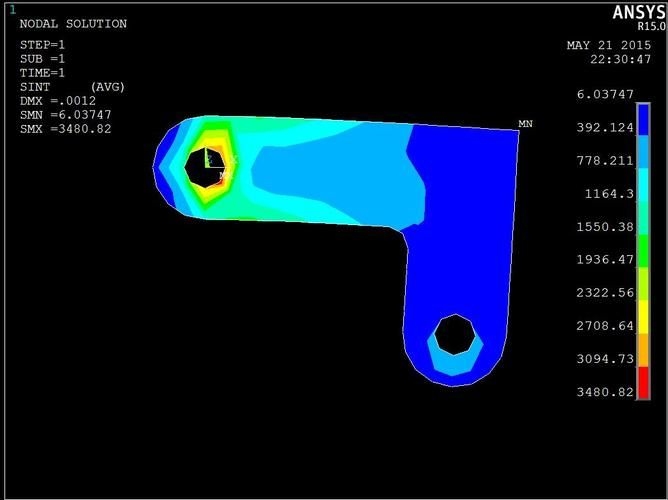668x500 pixels.
Task: Click the MN minimum stress marker
Action: (x=525, y=123)
